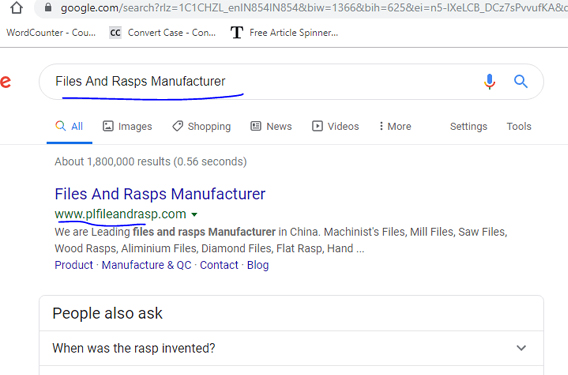Screen dimensions: 568x375
Task: Click the padlock site info icon
Action: [48, 7]
